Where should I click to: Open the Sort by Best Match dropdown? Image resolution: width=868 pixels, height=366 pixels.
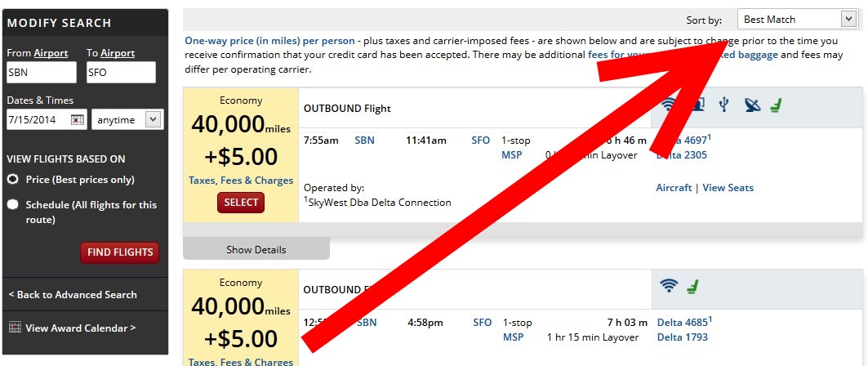[x=795, y=20]
